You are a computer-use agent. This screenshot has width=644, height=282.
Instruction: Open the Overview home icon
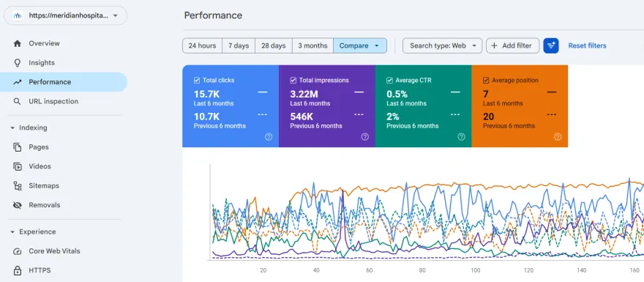coord(18,43)
